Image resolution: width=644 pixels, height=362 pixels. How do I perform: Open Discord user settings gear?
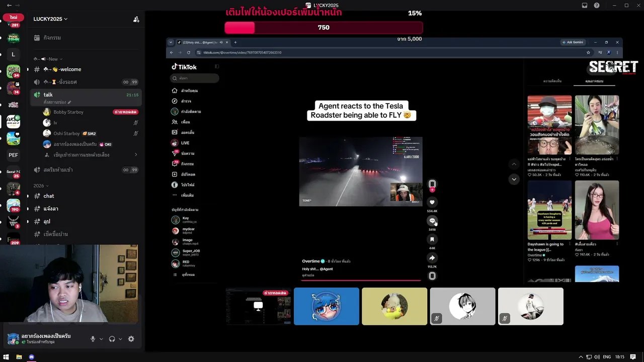point(131,339)
